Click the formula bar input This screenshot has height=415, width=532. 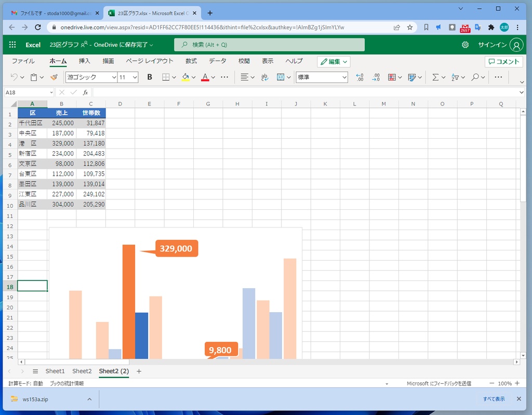pos(304,92)
